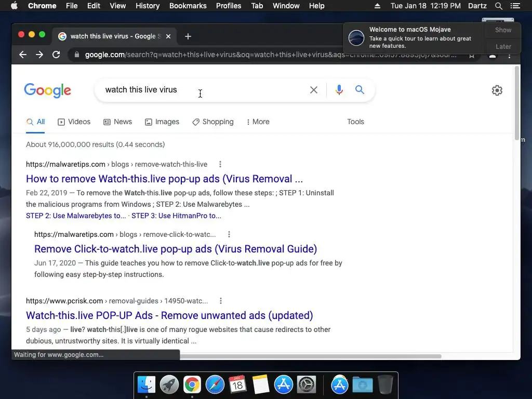
Task: Follow 'STEP 2: Use Malwarebytes to...' sitelink
Action: click(x=76, y=216)
